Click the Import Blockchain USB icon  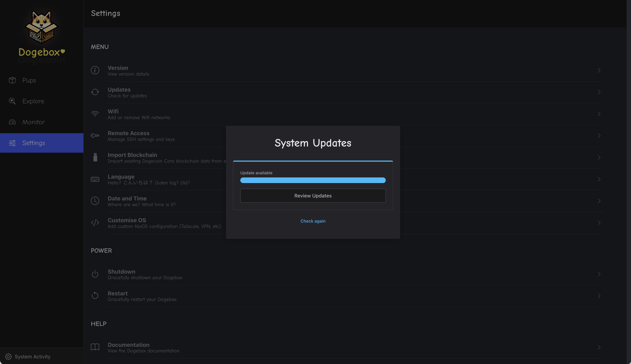(95, 157)
